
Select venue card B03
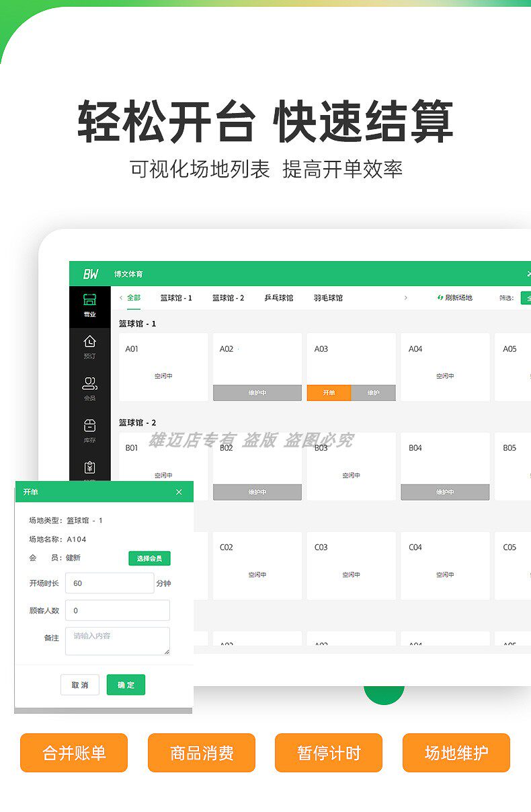tap(351, 466)
